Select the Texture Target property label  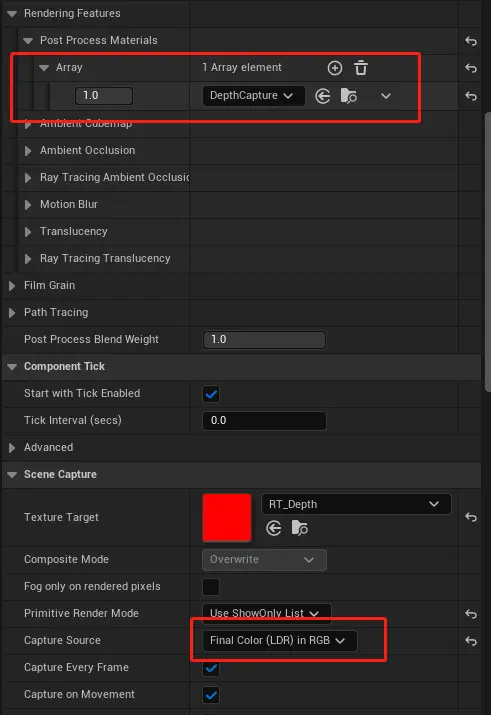point(61,518)
